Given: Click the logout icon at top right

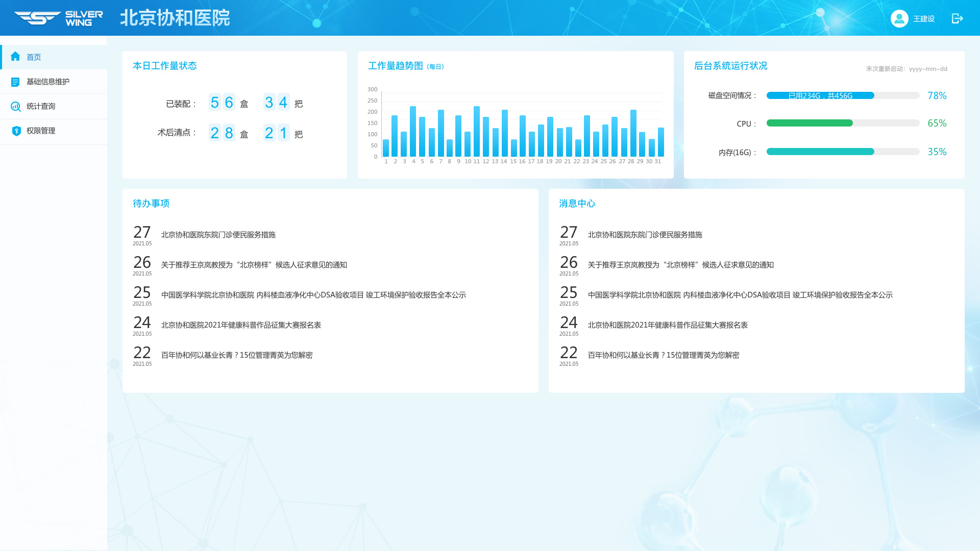Looking at the screenshot, I should tap(957, 18).
